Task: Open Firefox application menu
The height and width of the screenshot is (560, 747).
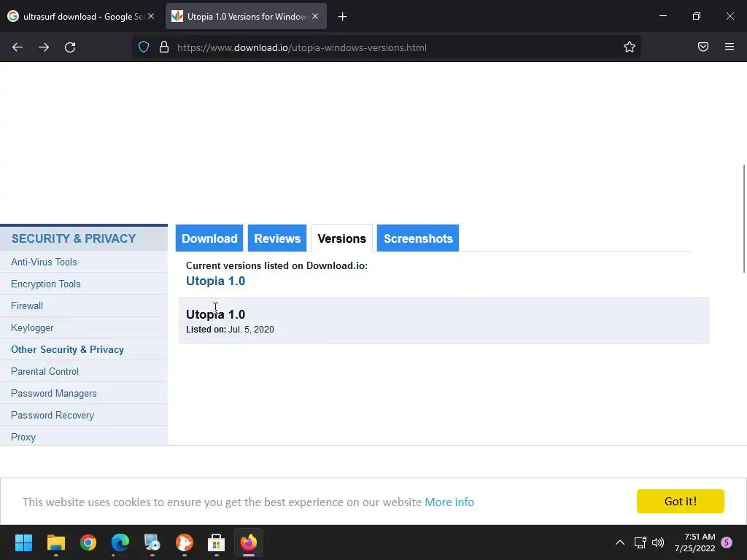Action: pos(729,47)
